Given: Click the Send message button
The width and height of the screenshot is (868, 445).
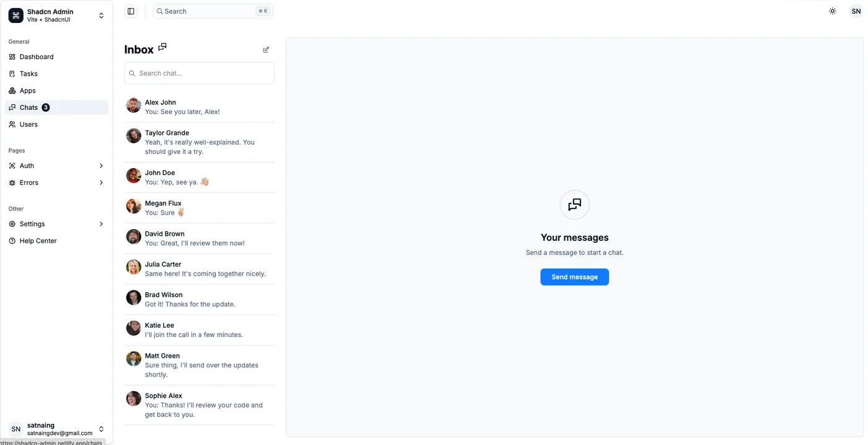Looking at the screenshot, I should [575, 277].
